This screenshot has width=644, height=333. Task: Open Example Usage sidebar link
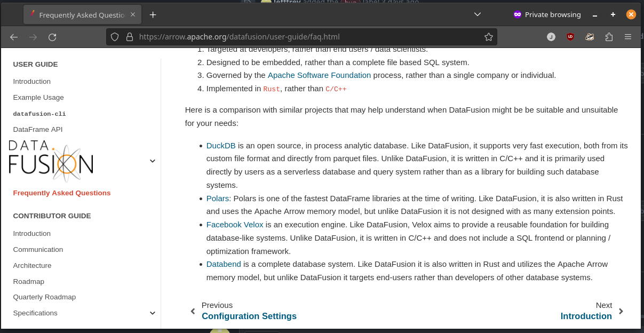click(38, 98)
